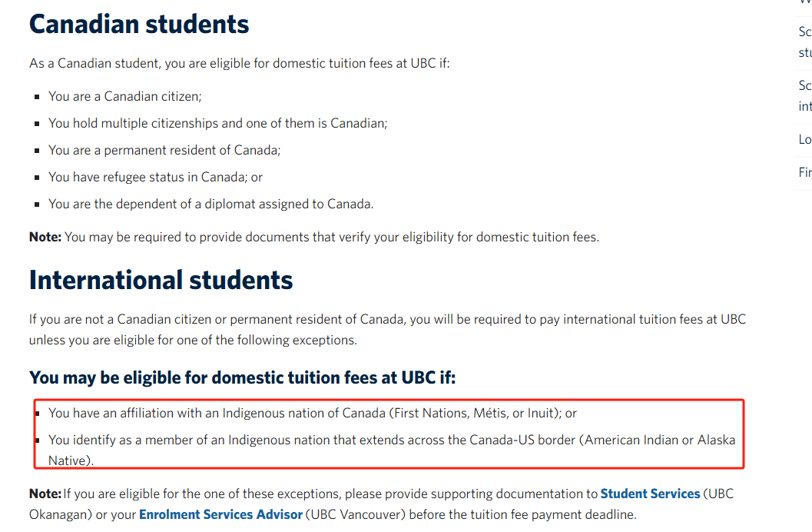Open sidebar link starting "Sc" then "int"
The height and width of the screenshot is (532, 812).
point(805,96)
